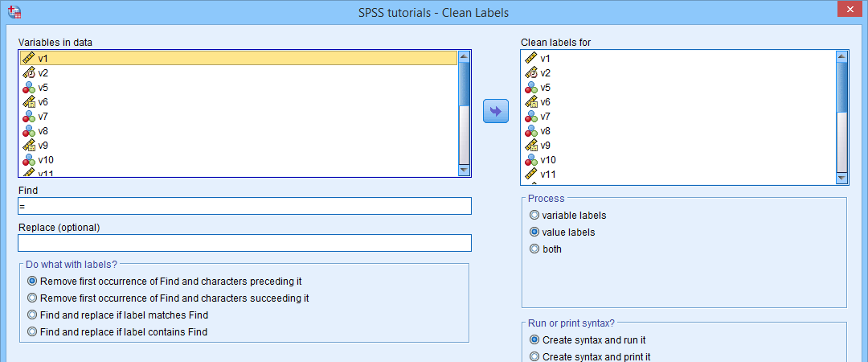Select v6 text in Clean labels for
Viewport: 868px width, 362px height.
tap(545, 102)
